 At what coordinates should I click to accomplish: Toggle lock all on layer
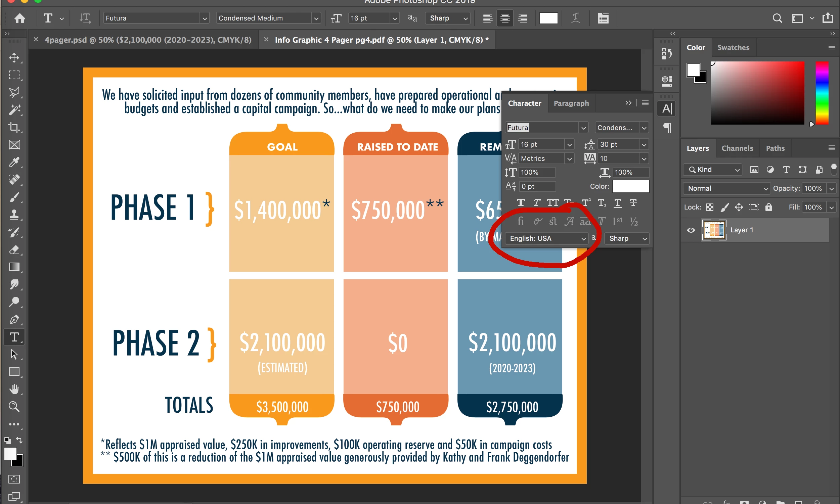[769, 207]
